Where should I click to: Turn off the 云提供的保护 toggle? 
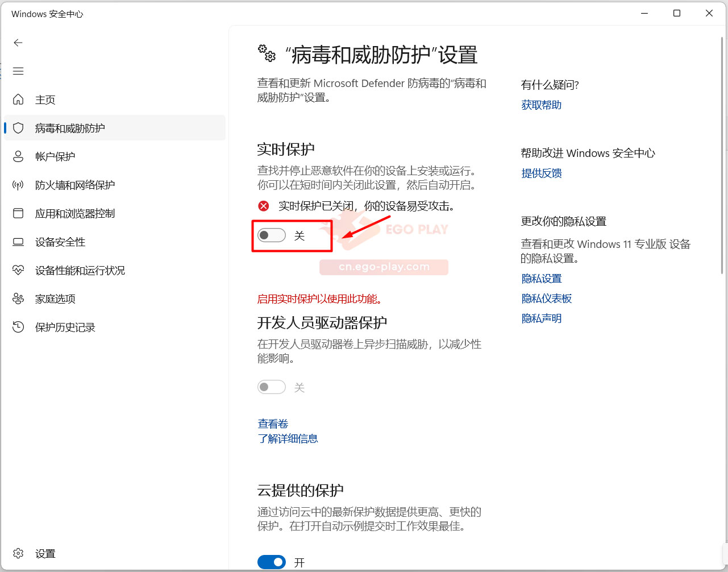click(x=272, y=562)
